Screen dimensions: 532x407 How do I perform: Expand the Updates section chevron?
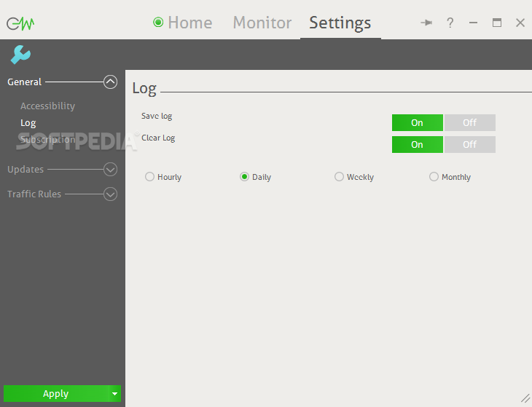click(110, 170)
